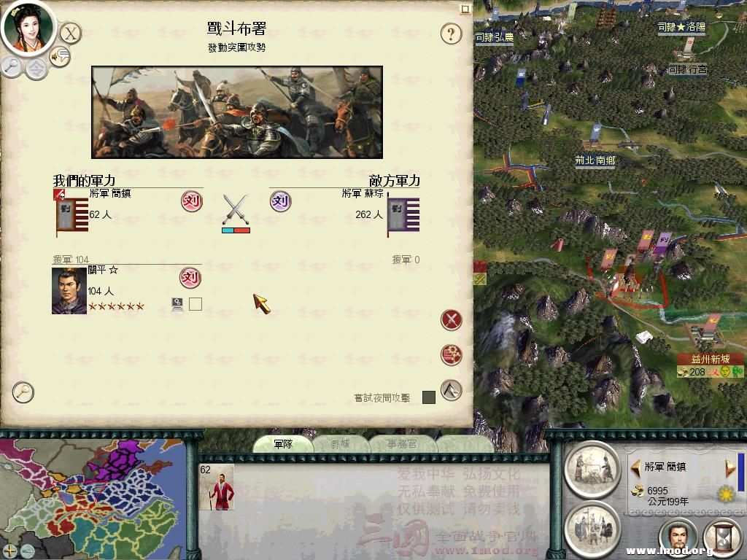
Task: Click the unit card showing 62 soldiers
Action: (x=217, y=487)
